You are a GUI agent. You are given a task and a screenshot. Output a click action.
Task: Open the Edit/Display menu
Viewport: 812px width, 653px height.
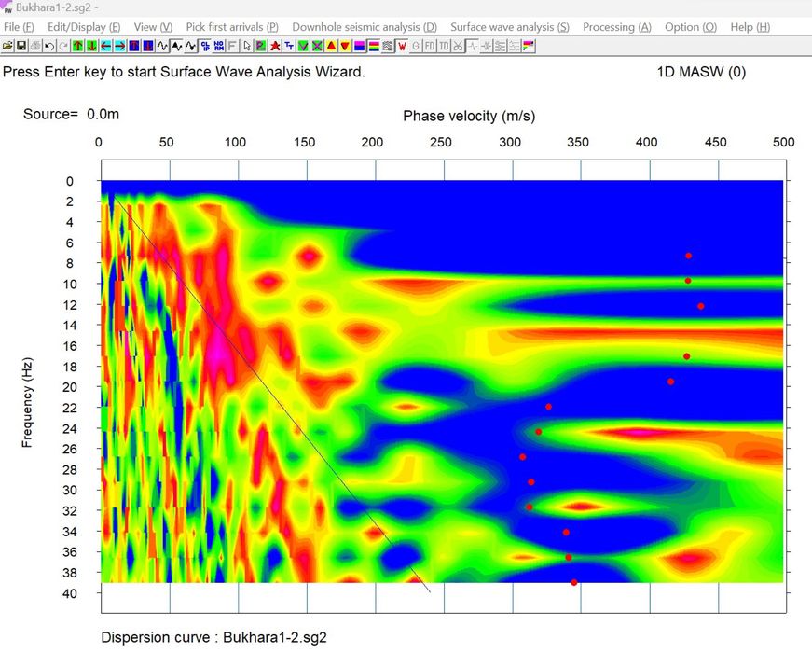point(84,27)
